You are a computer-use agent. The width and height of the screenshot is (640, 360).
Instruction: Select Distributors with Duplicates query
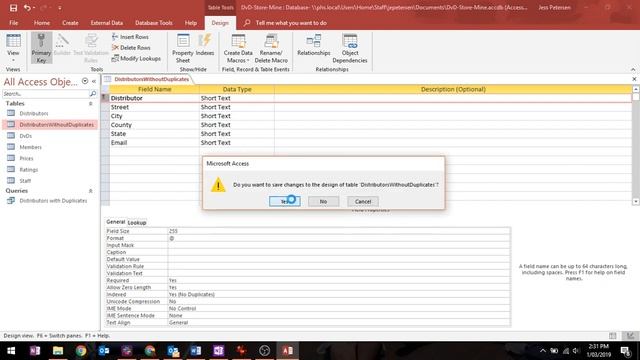(x=53, y=200)
